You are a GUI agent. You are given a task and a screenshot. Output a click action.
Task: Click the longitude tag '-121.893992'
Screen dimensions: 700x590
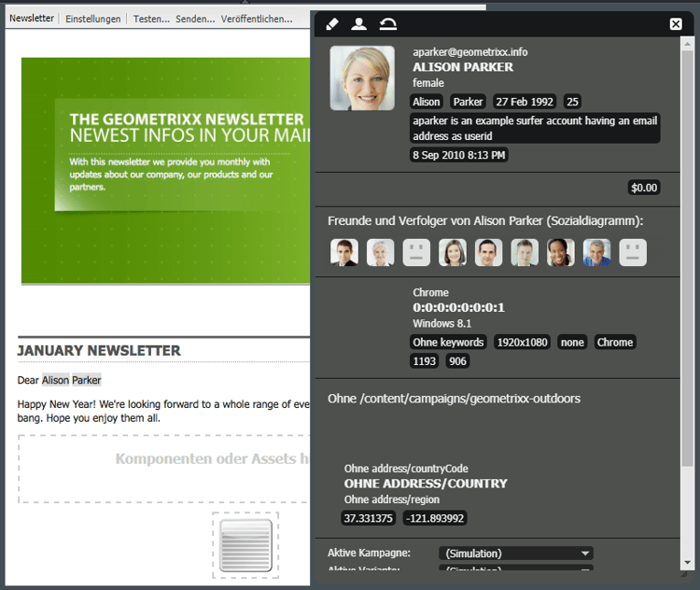[435, 518]
